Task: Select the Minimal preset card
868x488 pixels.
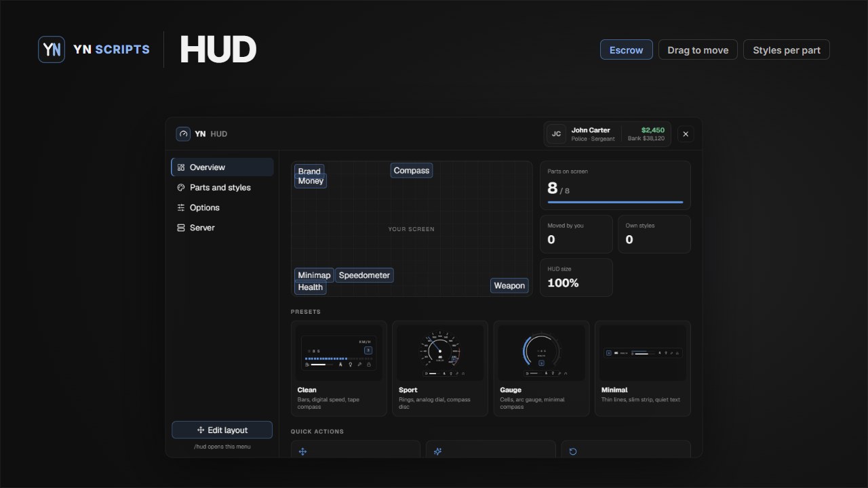Action: [x=643, y=368]
